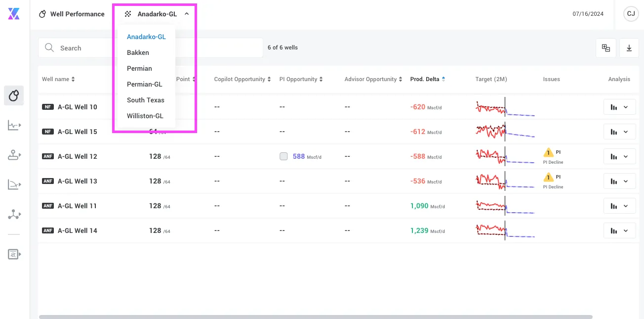The image size is (644, 319).
Task: Open Analysis dropdown for A-GL Well 10
Action: (x=619, y=107)
